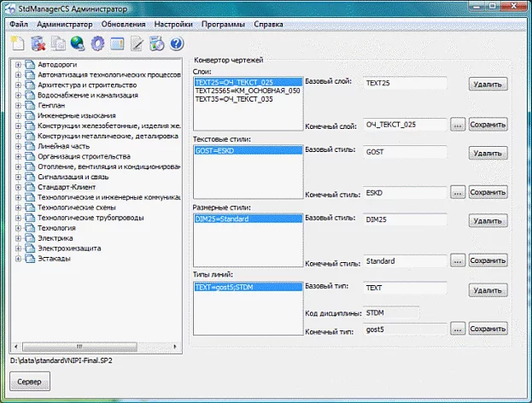Expand the Электрика tree node
532x403 pixels.
point(18,238)
